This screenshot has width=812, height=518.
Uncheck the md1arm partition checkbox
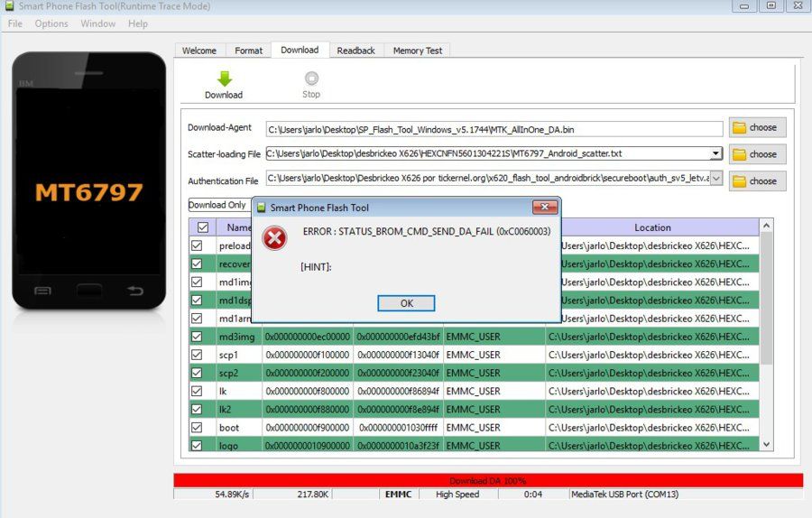click(197, 318)
